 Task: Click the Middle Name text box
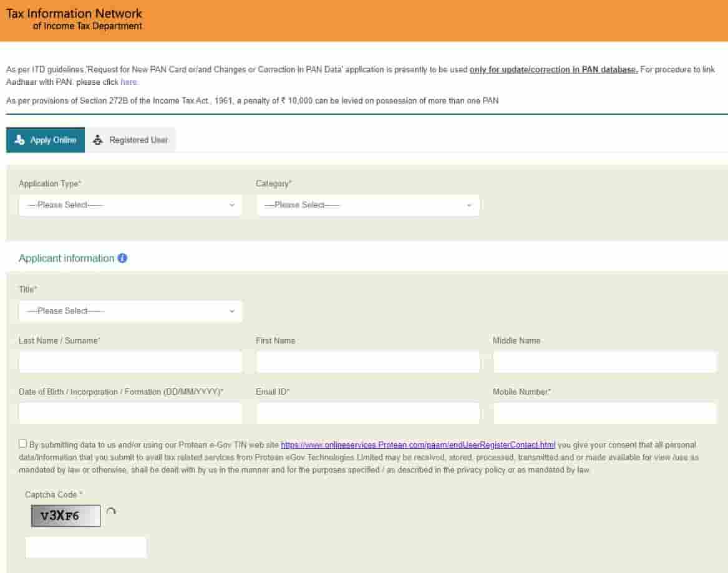click(604, 362)
